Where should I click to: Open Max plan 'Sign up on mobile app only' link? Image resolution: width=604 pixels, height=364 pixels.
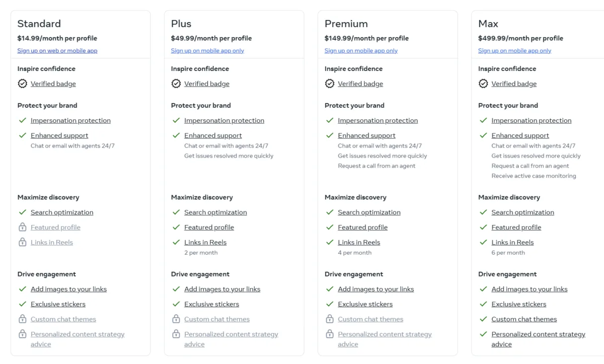click(x=514, y=50)
